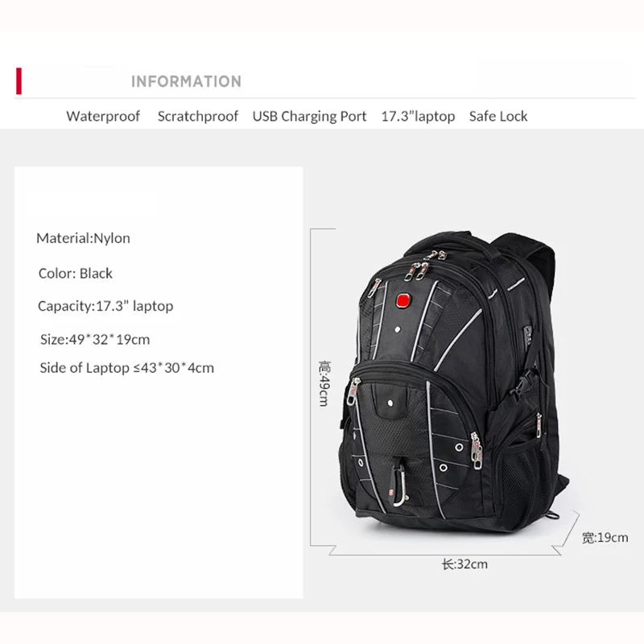Click the INFORMATION heading
644x644 pixels.
tap(186, 81)
